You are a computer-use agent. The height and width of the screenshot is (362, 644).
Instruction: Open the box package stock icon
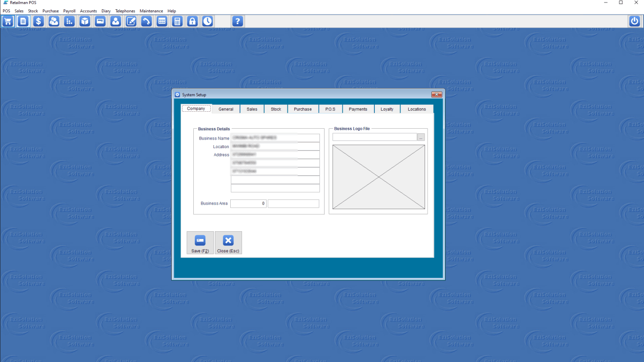click(85, 21)
